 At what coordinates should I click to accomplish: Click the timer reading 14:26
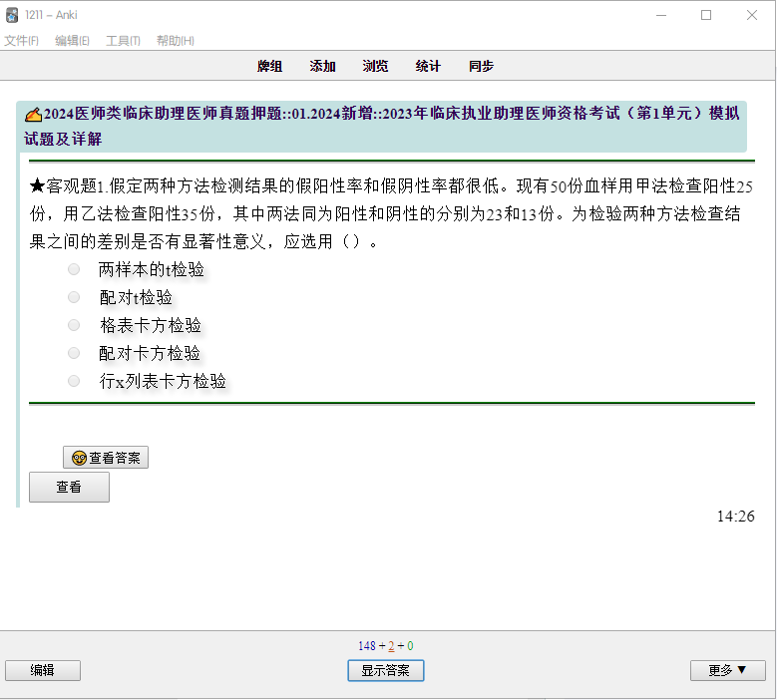point(735,517)
